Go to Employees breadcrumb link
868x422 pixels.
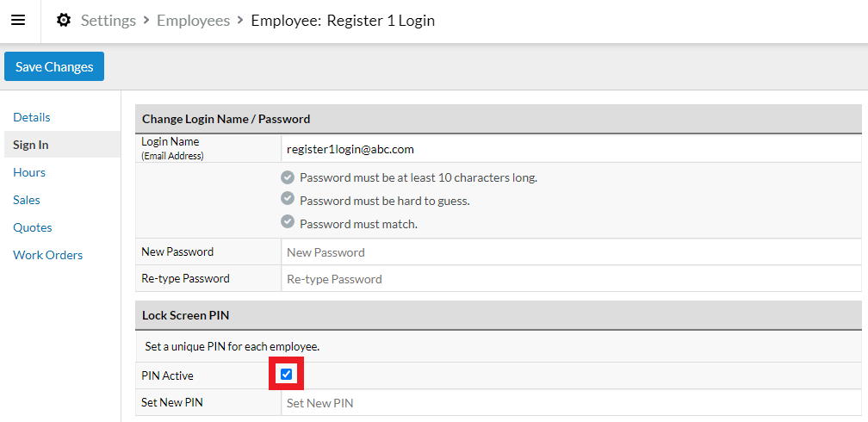coord(193,21)
